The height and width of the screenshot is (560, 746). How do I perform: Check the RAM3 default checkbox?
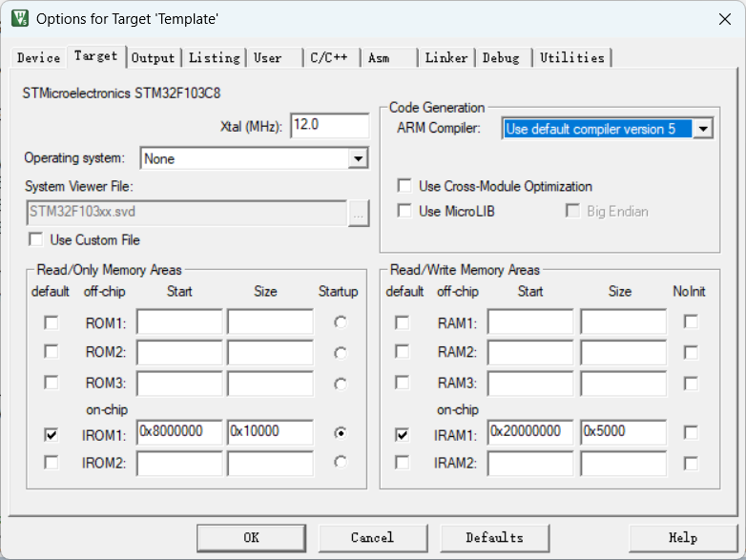pyautogui.click(x=402, y=383)
